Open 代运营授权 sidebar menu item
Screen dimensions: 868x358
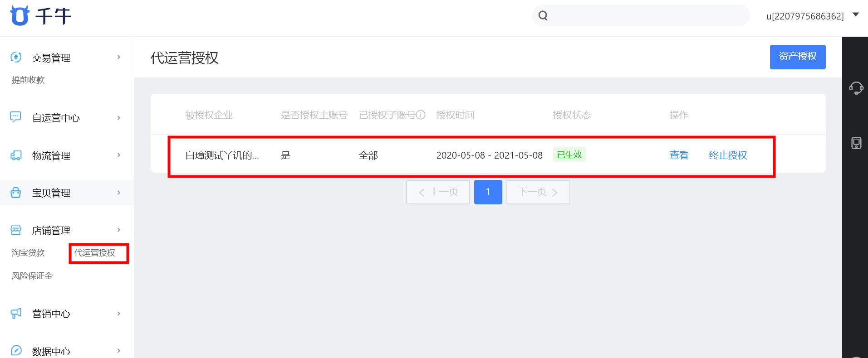[95, 253]
